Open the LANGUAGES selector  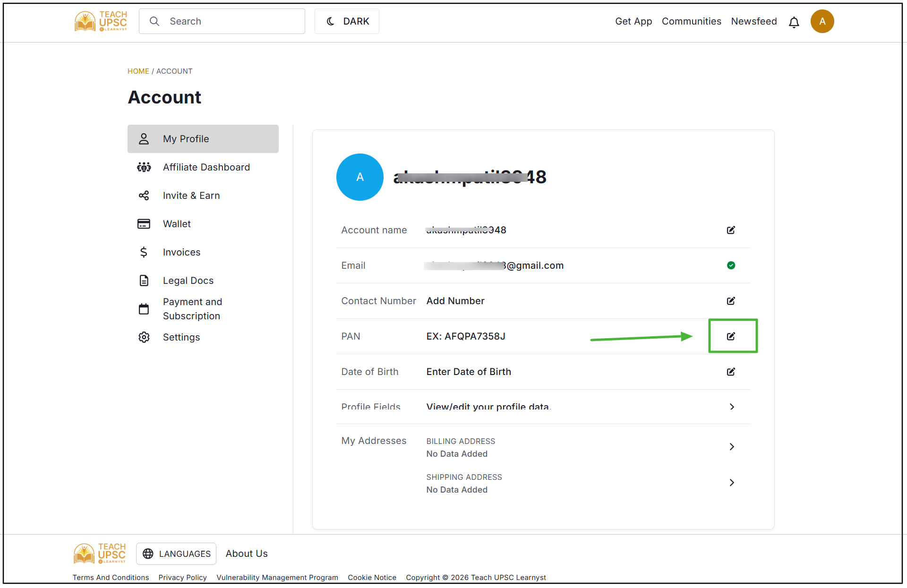(176, 554)
